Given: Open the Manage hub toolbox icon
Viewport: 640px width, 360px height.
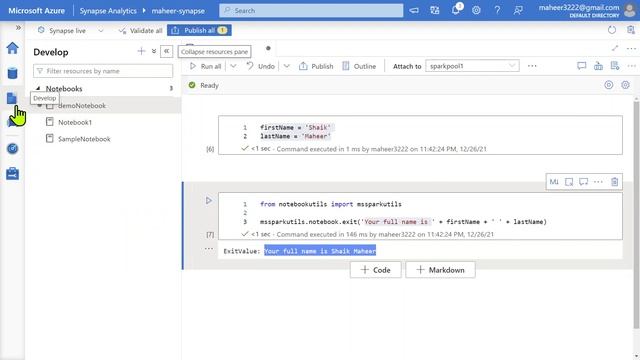Looking at the screenshot, I should pyautogui.click(x=12, y=173).
